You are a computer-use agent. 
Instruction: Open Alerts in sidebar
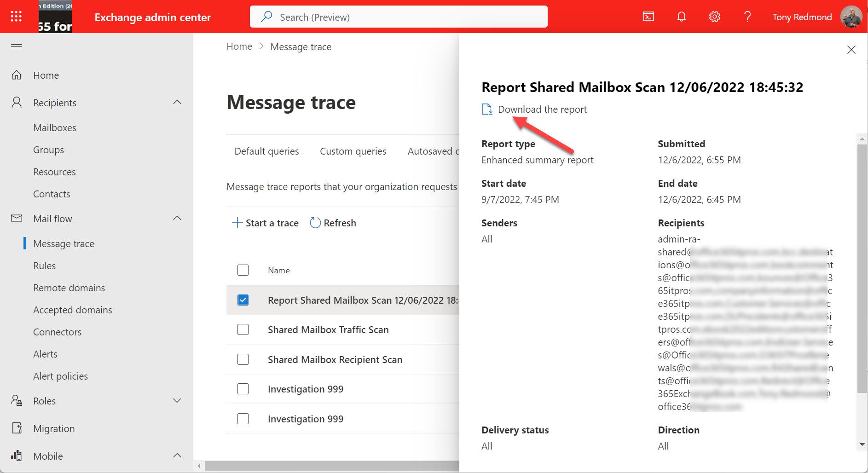[45, 354]
